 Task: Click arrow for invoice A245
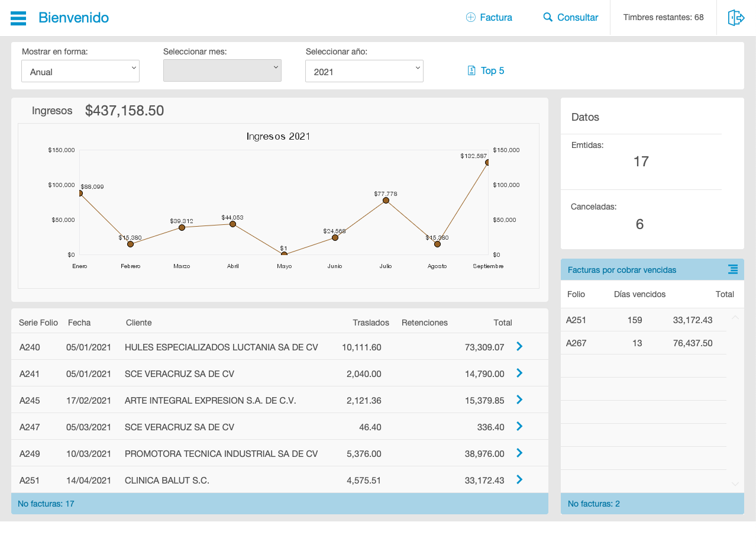[x=519, y=399]
